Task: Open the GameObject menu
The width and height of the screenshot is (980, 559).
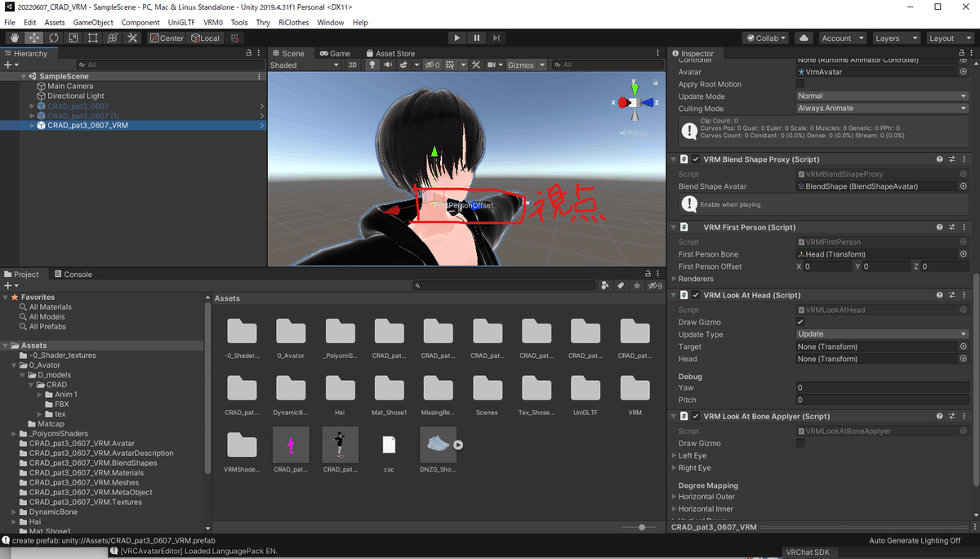Action: (94, 22)
